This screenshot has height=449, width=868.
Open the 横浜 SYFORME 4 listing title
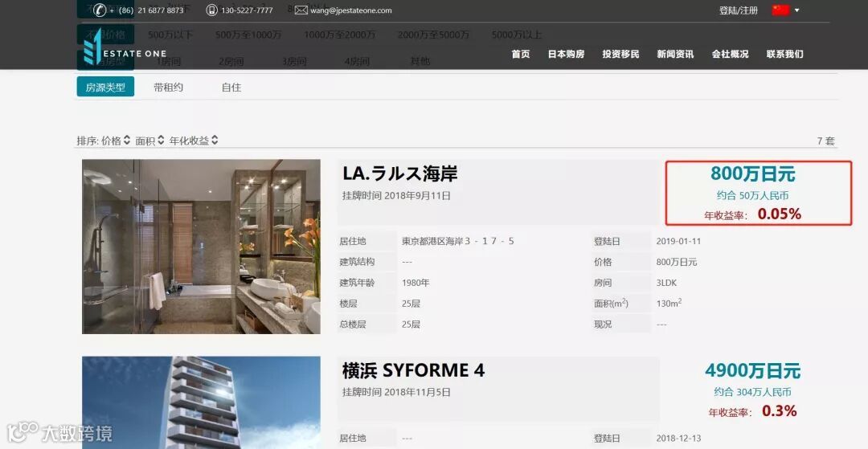(x=414, y=370)
